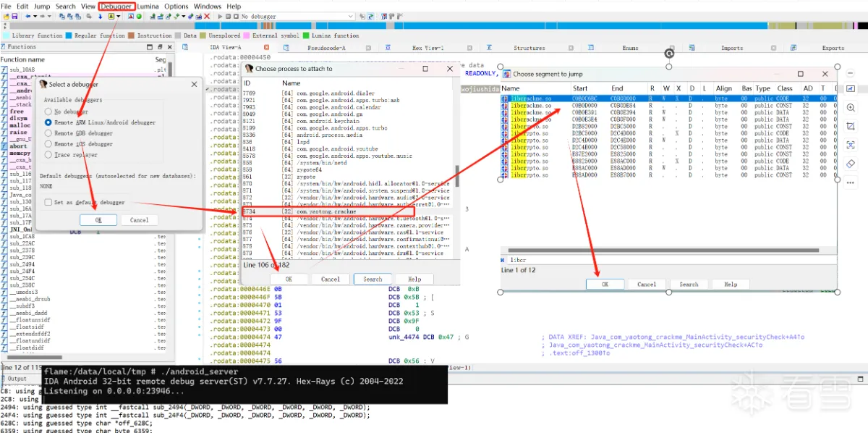Switch to the Imports tab

731,48
